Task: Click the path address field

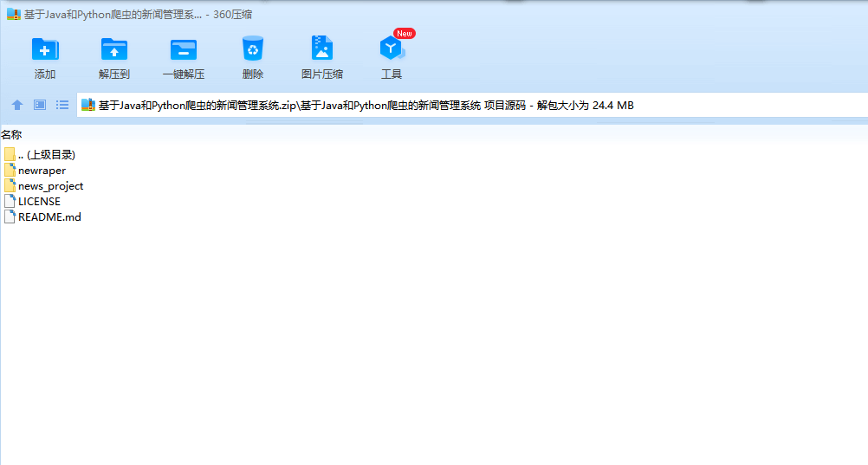Action: click(x=472, y=105)
